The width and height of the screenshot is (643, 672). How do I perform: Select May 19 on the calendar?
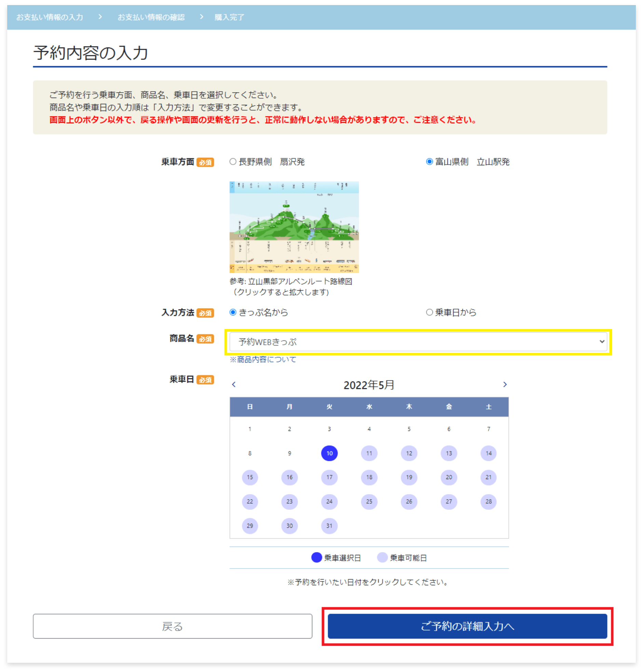[x=409, y=477]
